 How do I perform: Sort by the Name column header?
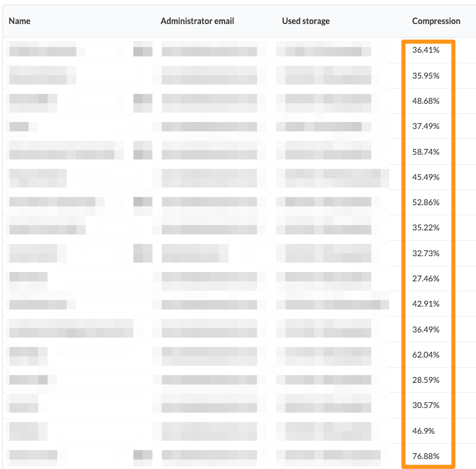point(19,21)
